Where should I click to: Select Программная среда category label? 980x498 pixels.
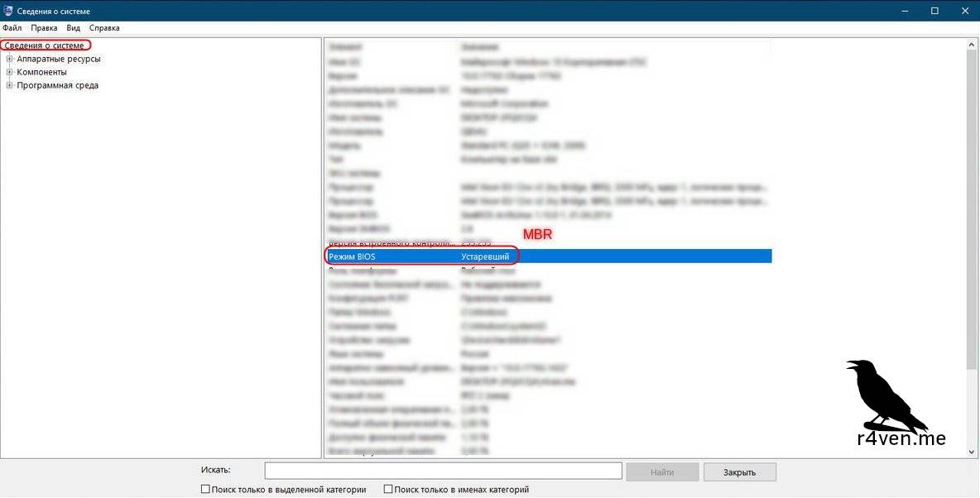coord(58,85)
